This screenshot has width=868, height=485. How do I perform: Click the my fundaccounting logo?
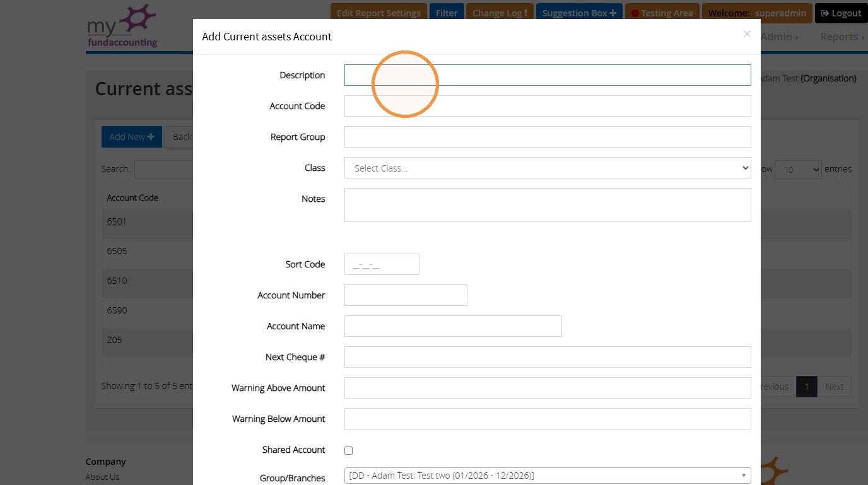coord(122,26)
